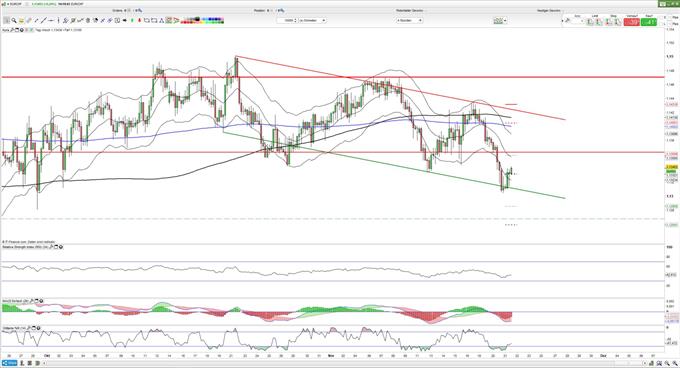This screenshot has width=680, height=368.
Task: Choose the rectangle drawing tool
Action: coord(154,20)
